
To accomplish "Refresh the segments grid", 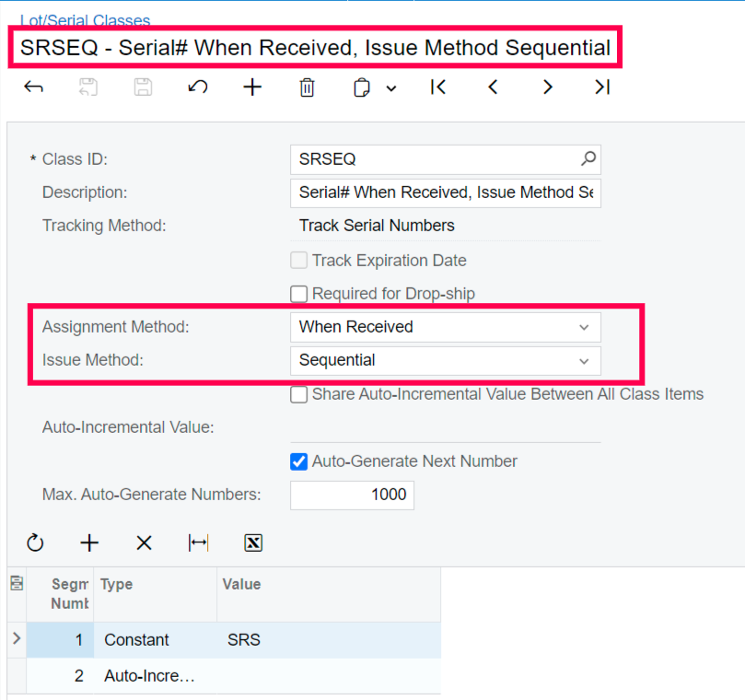I will pos(35,542).
